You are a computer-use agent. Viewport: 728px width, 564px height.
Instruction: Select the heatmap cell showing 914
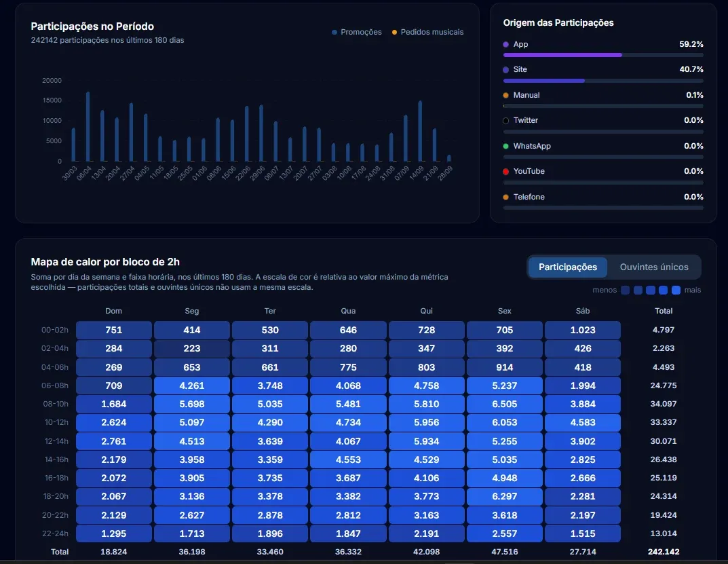505,367
